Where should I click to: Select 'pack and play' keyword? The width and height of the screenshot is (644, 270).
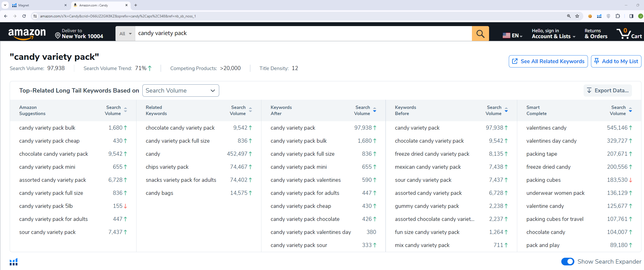pyautogui.click(x=543, y=245)
